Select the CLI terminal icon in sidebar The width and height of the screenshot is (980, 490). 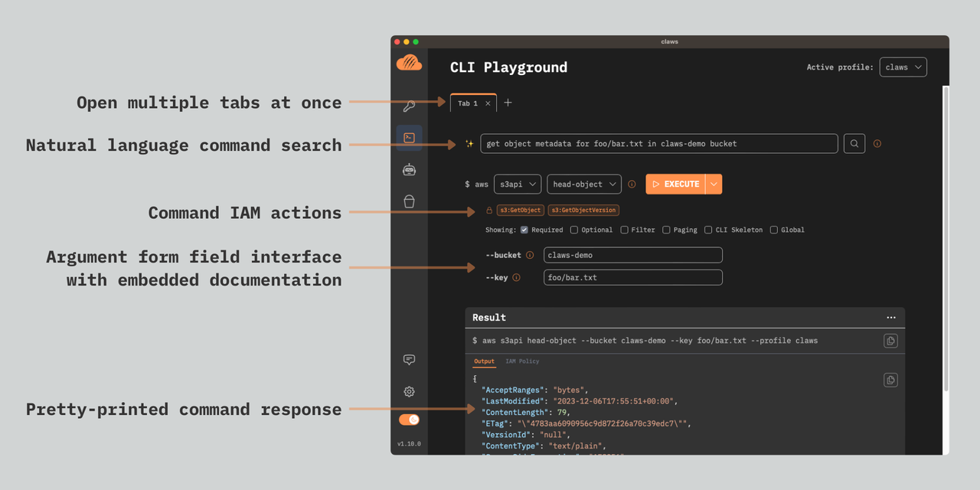(x=409, y=138)
